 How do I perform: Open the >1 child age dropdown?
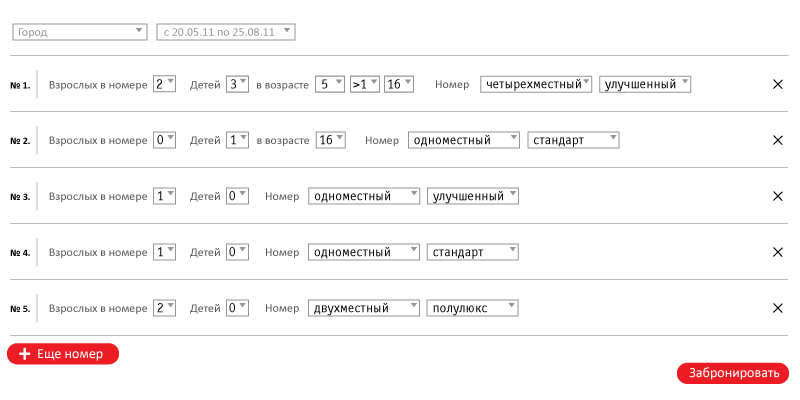click(x=364, y=85)
